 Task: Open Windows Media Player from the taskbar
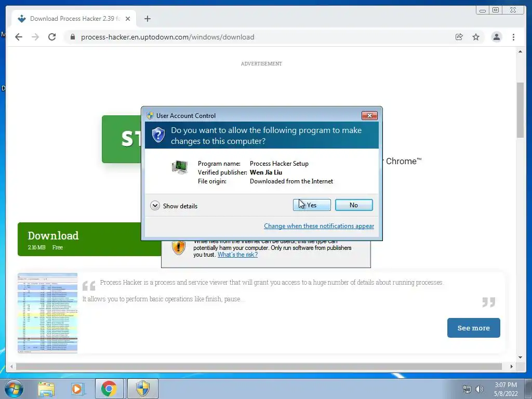click(77, 389)
